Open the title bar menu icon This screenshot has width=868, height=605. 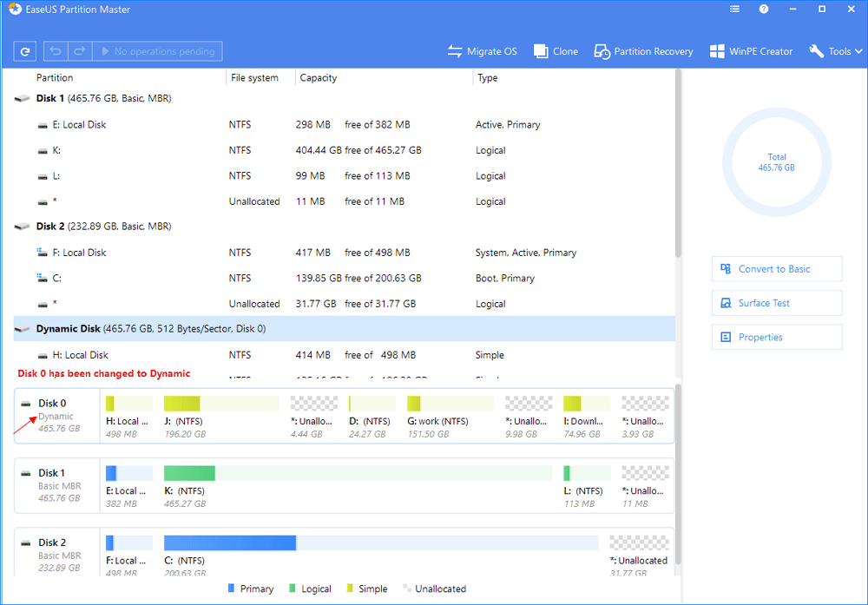click(x=734, y=10)
